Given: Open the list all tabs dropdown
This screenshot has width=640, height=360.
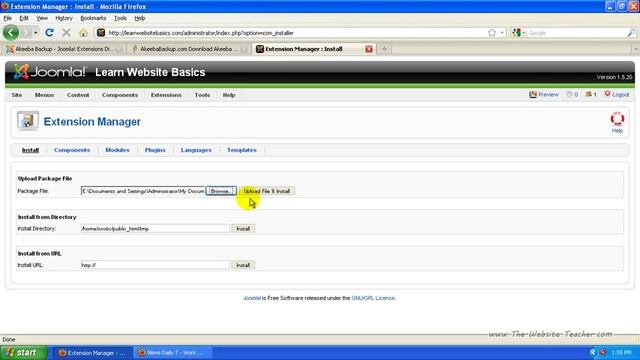Looking at the screenshot, I should [x=635, y=49].
